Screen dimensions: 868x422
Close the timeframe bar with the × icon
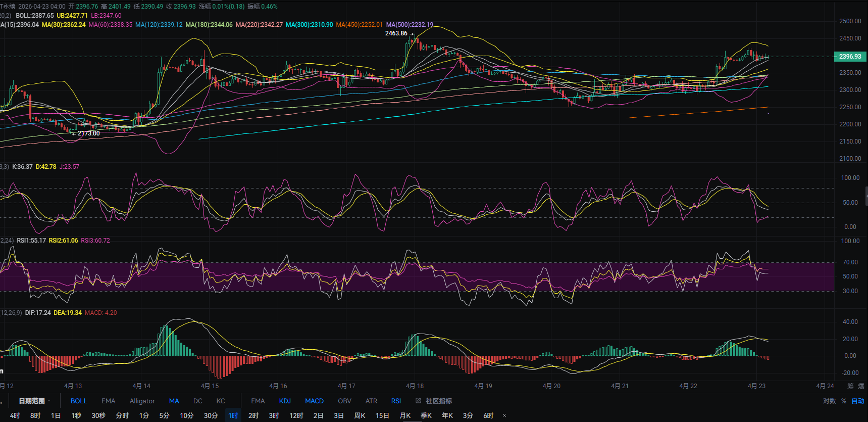click(504, 415)
